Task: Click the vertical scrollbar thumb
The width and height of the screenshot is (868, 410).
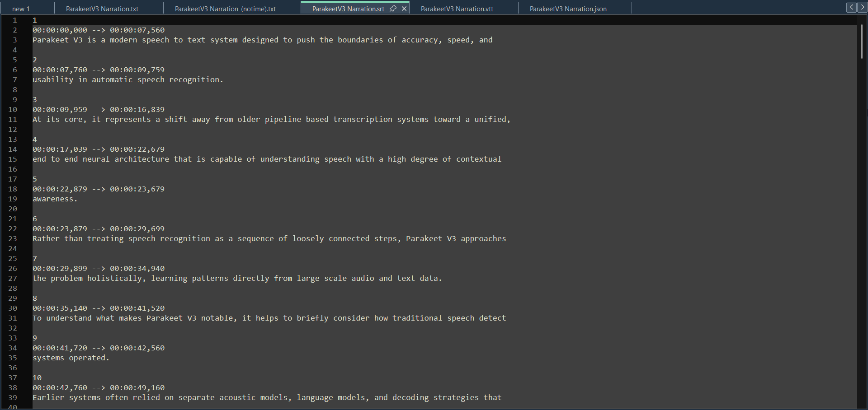Action: [862, 41]
